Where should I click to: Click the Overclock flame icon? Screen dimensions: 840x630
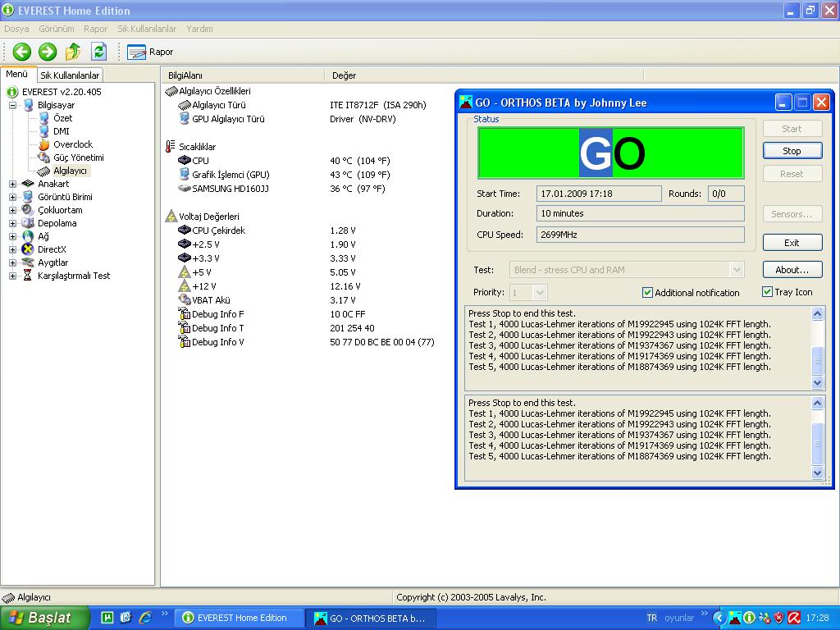43,144
